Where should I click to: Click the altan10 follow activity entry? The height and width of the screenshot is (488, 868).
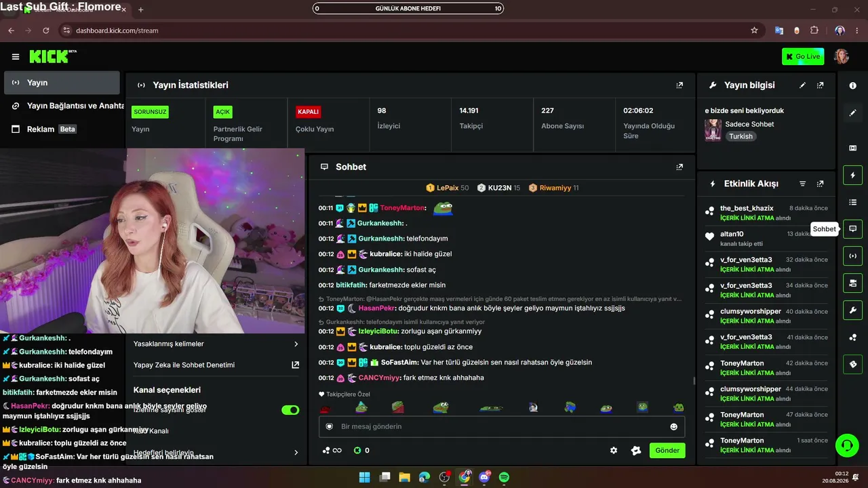(766, 239)
